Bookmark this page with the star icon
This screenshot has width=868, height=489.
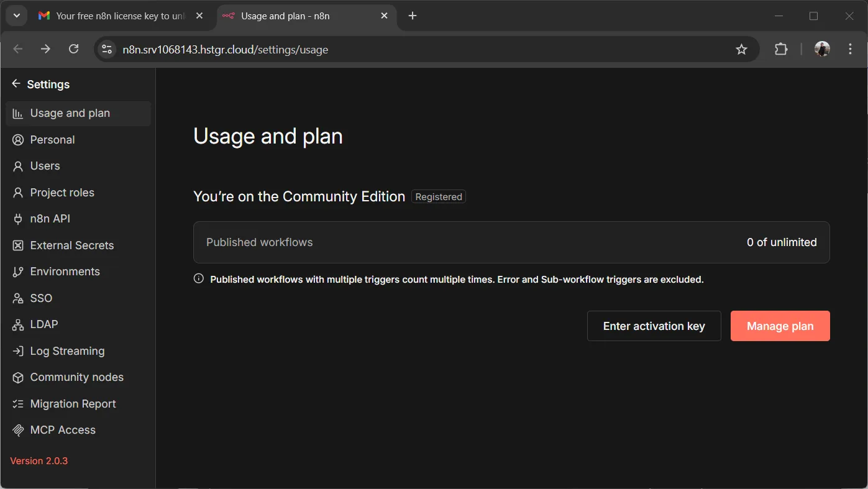741,50
